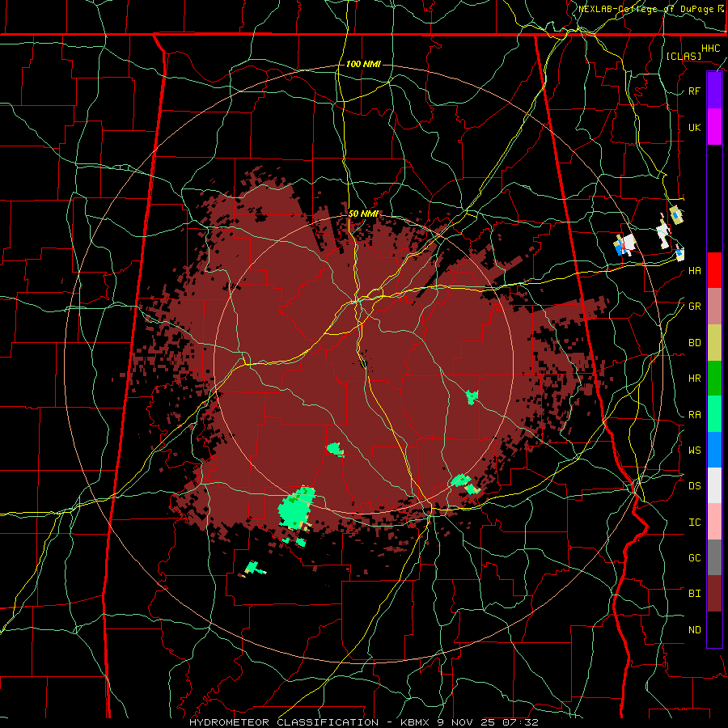Click the magenta UK legend color swatch
This screenshot has height=728, width=728.
point(714,127)
